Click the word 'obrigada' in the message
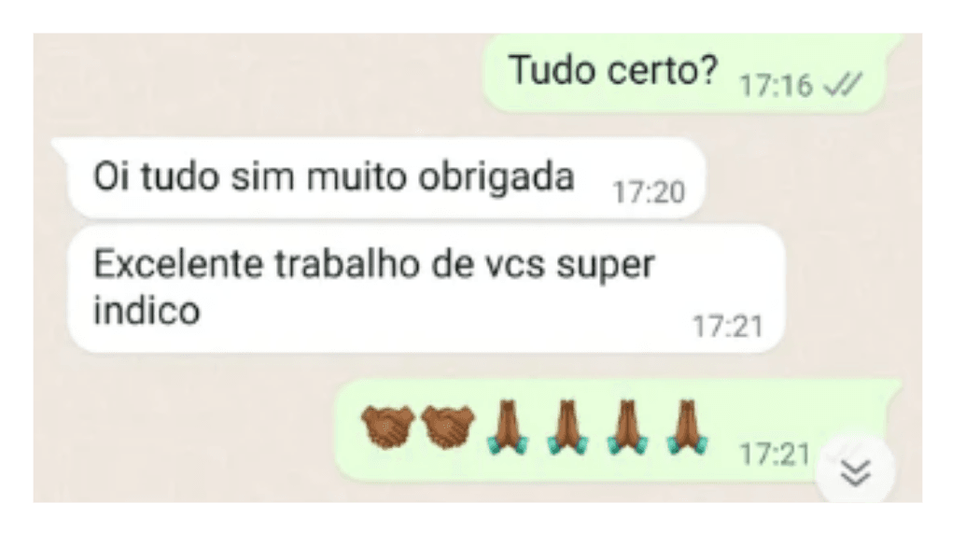 (x=497, y=176)
